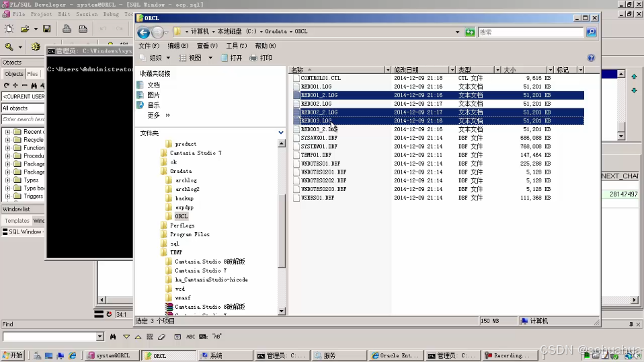Open the 工具(T) menu
This screenshot has width=644, height=362.
tap(236, 46)
